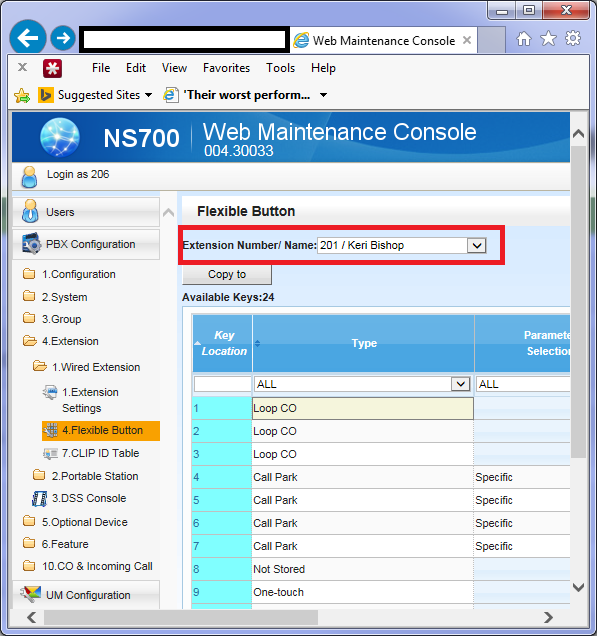Open the File menu
Screen dimensions: 597x636
point(101,68)
